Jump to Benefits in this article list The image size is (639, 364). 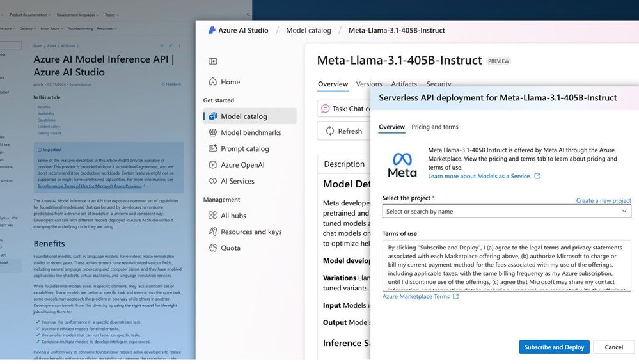click(43, 107)
